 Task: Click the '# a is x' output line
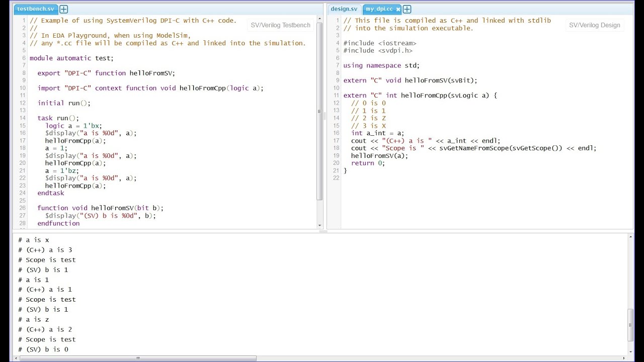pos(34,240)
